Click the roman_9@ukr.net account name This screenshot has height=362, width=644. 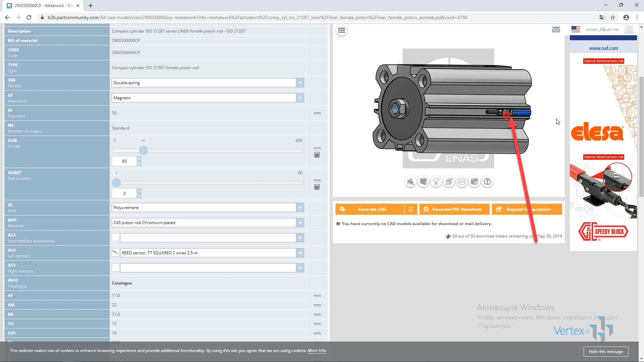(x=602, y=30)
